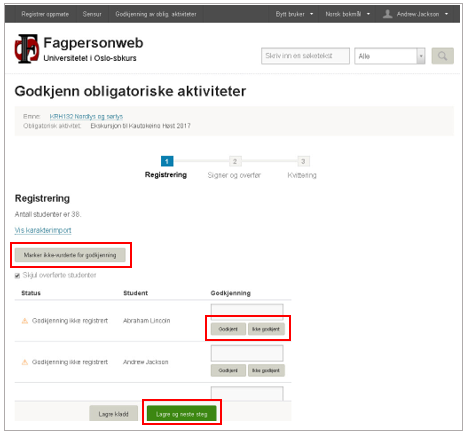Viewport: 469px width, 437px height.
Task: Click 'Marker ikke-vurderte for godkjenning' button
Action: [70, 255]
